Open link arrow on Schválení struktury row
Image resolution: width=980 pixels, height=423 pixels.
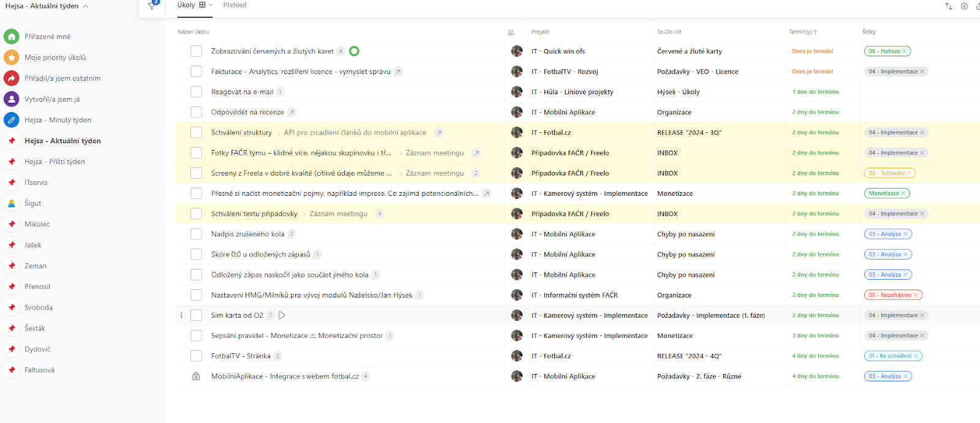tap(439, 132)
